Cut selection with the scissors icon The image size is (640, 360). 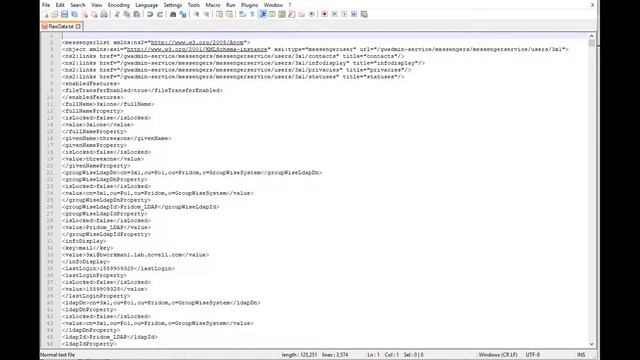click(117, 14)
